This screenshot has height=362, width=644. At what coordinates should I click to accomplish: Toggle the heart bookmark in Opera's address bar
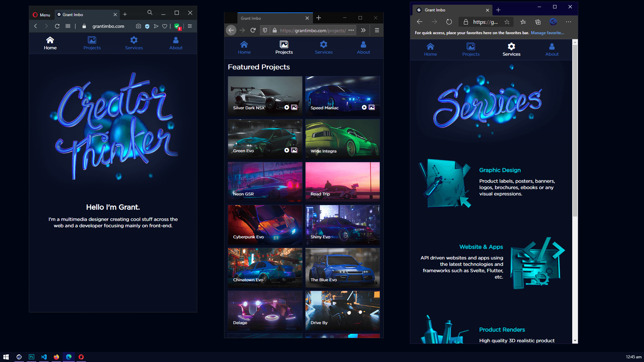click(165, 26)
